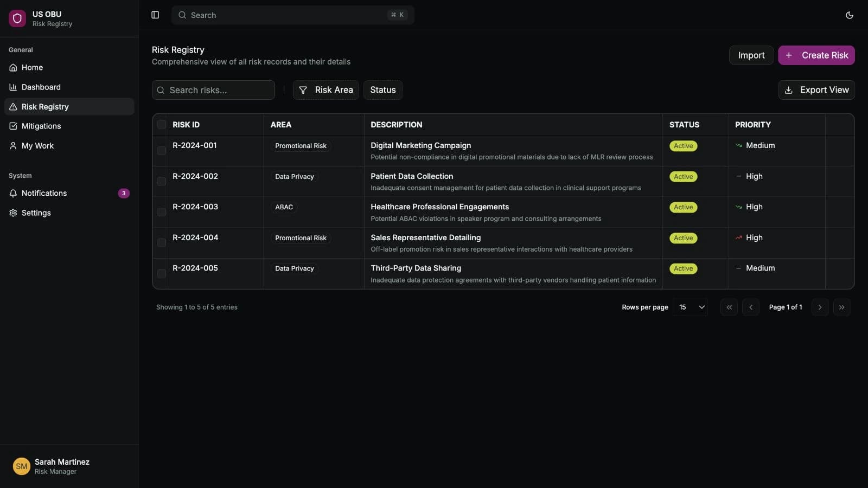Click the Create Risk button
Image resolution: width=868 pixels, height=488 pixels.
[x=816, y=55]
